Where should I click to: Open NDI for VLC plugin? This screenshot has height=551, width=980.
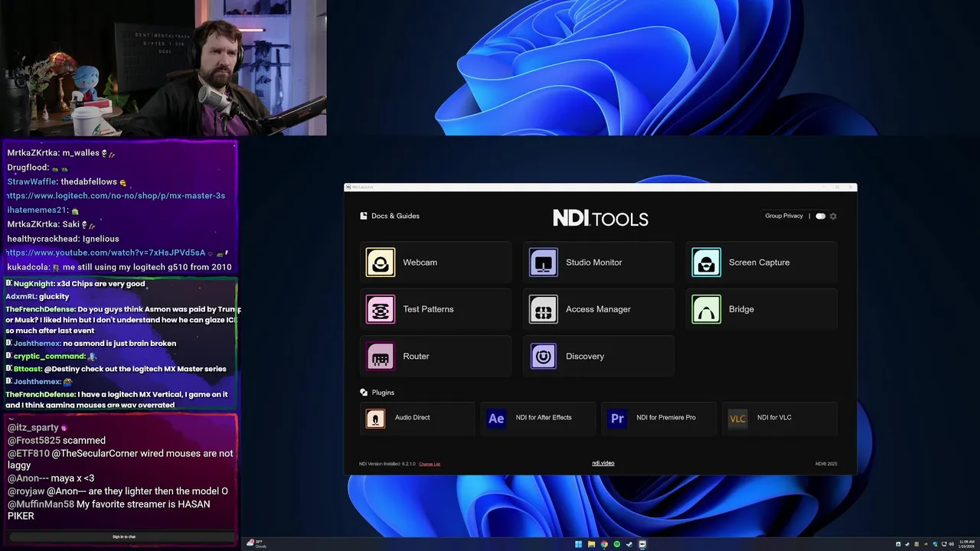(x=779, y=418)
